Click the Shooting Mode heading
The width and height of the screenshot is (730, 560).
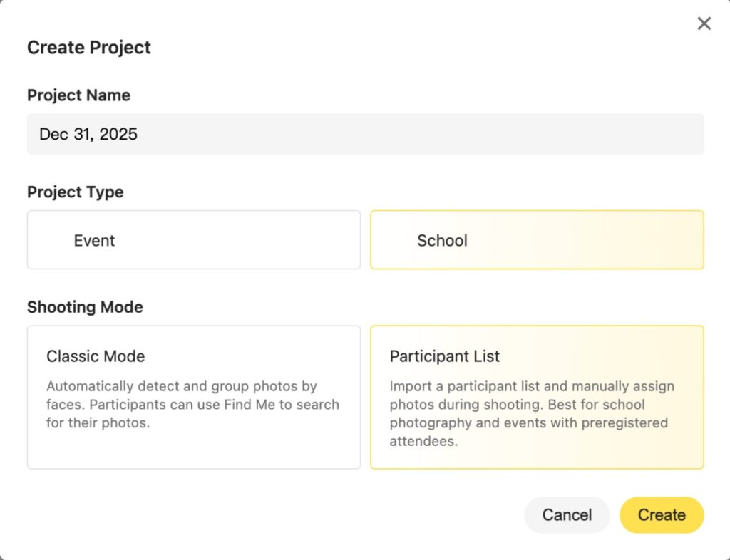85,307
